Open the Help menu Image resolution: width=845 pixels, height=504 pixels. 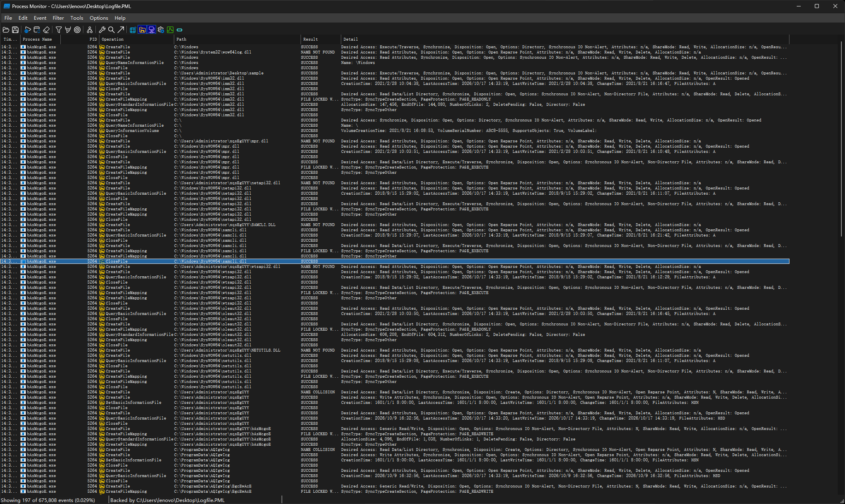pos(120,18)
